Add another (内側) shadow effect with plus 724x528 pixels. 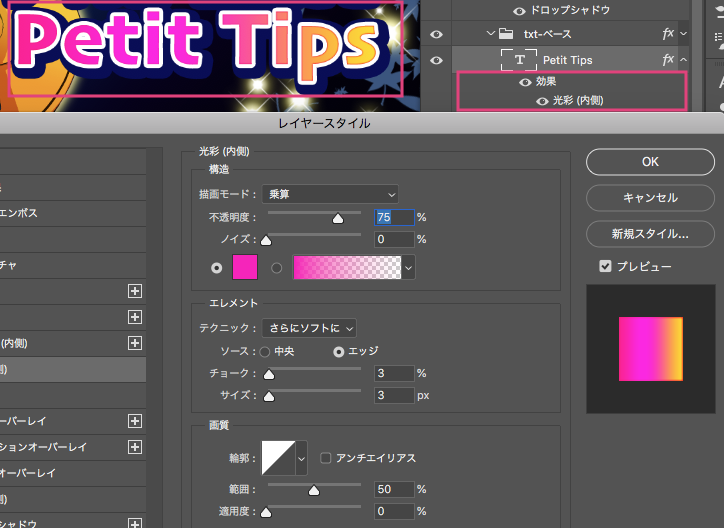(x=135, y=343)
